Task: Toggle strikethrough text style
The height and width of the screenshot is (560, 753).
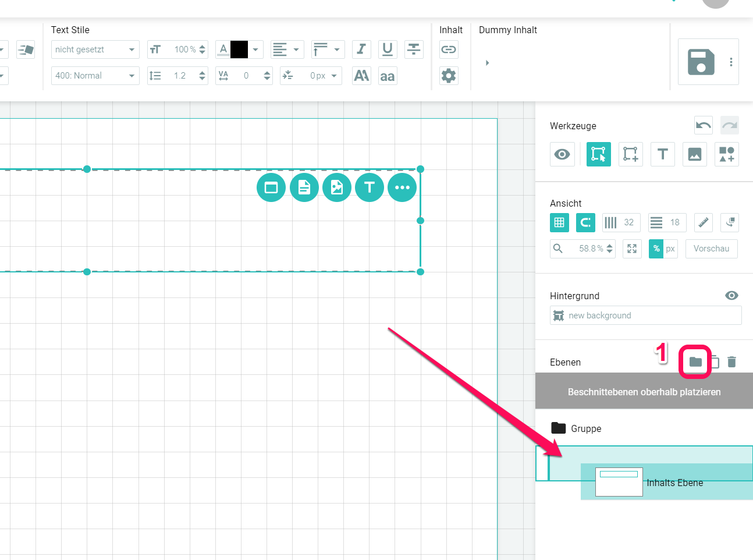Action: [414, 49]
